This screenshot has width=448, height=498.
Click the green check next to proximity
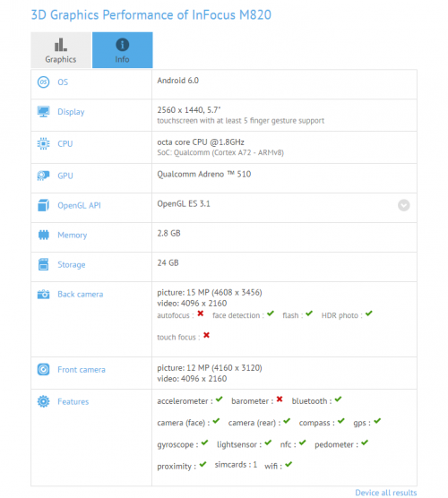coord(202,465)
